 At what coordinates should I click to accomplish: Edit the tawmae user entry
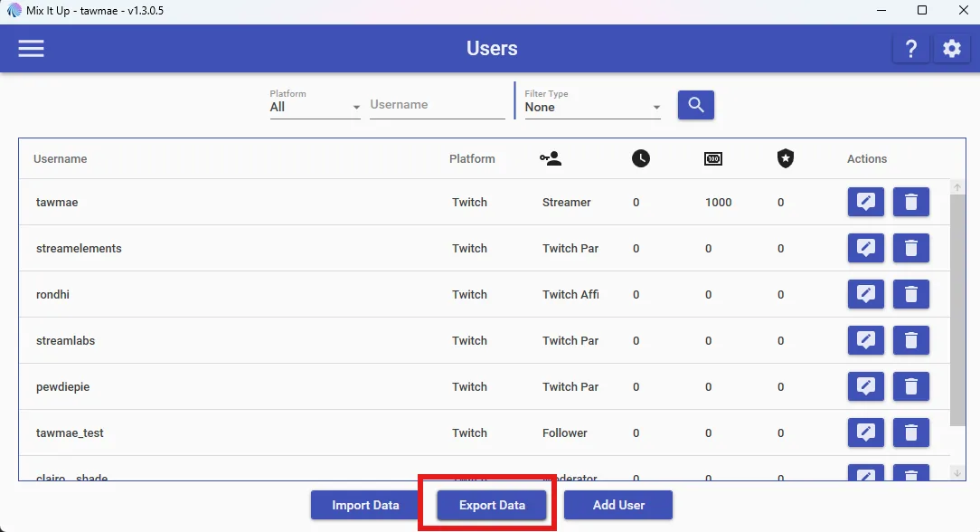point(865,202)
